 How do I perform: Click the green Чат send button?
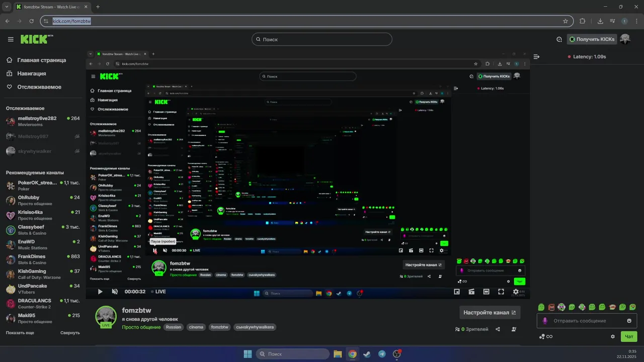coord(629,336)
